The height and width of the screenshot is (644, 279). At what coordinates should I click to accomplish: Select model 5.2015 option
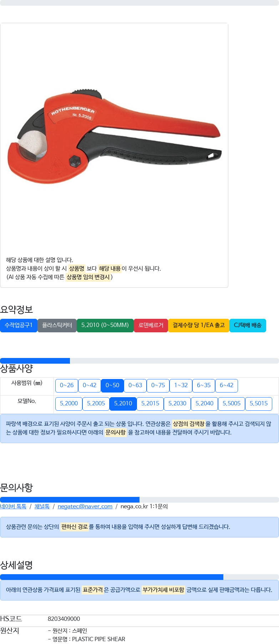tap(150, 404)
